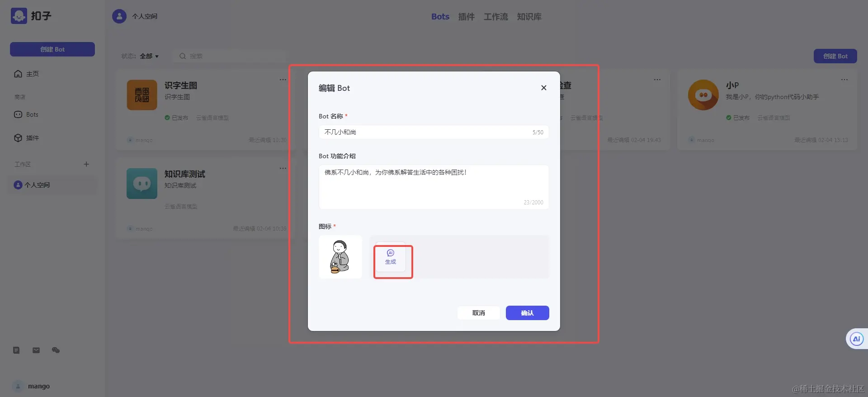Click 已发布 status on 识字生图 card

[x=176, y=118]
